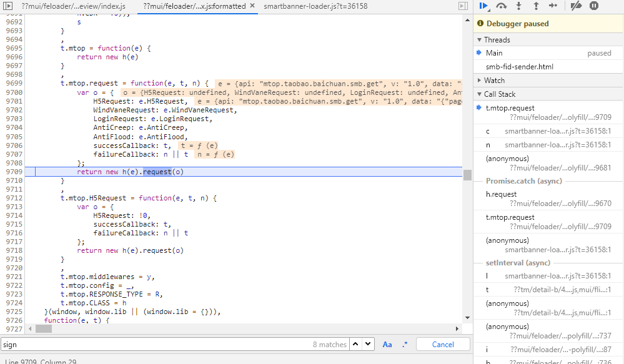Show the file navigator pane
Viewport: 624px width, 364px height.
[x=7, y=6]
